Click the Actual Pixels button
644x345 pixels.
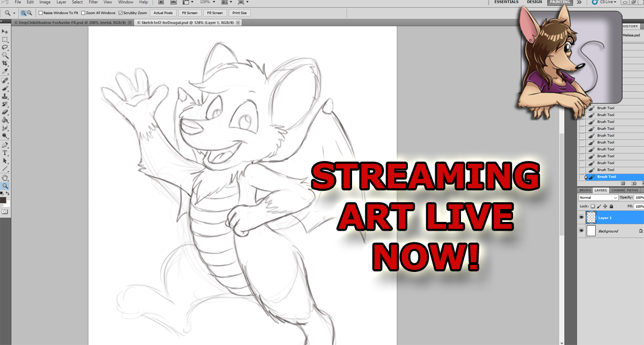click(x=163, y=12)
